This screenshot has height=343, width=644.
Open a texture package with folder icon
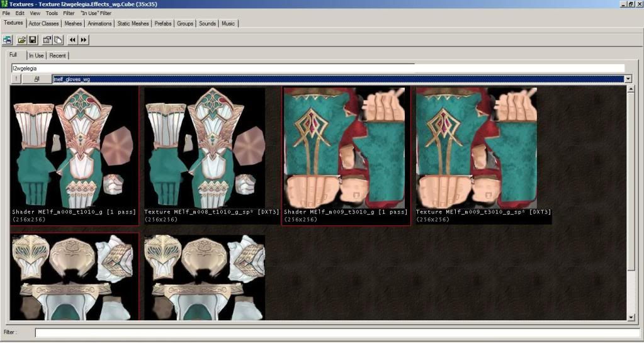[21, 40]
